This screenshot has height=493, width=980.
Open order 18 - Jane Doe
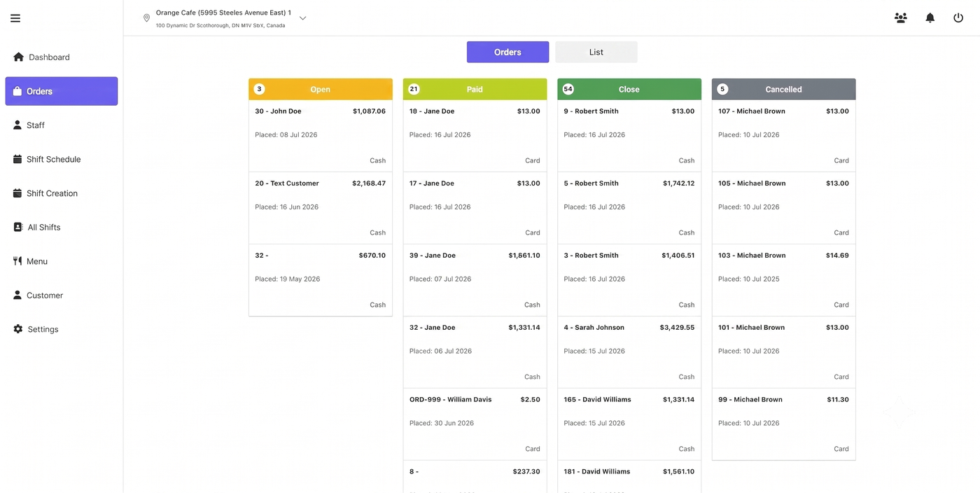[x=475, y=136]
